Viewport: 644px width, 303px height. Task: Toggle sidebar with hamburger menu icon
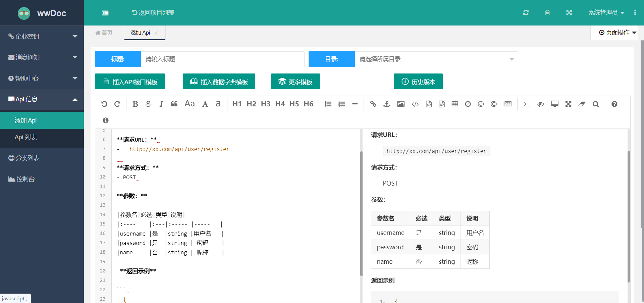(x=105, y=13)
